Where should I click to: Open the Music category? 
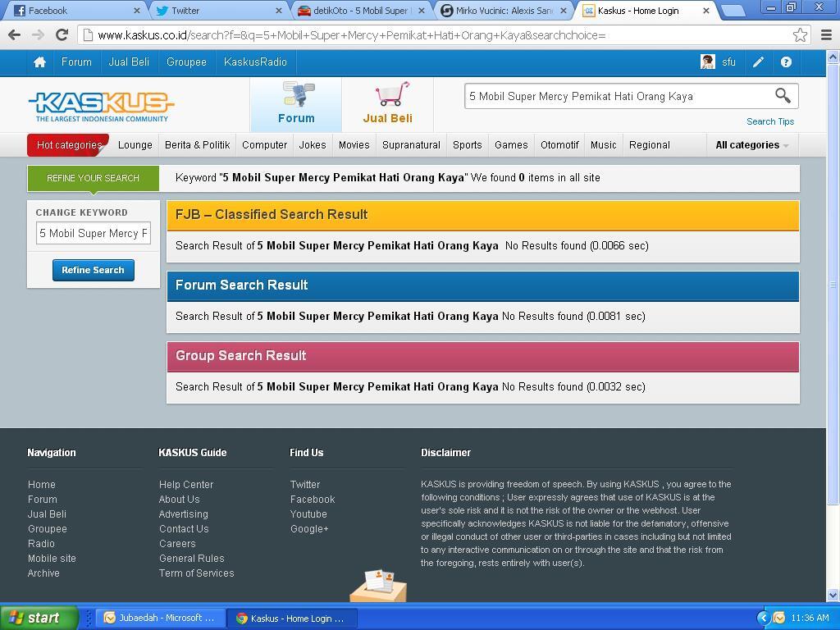604,145
